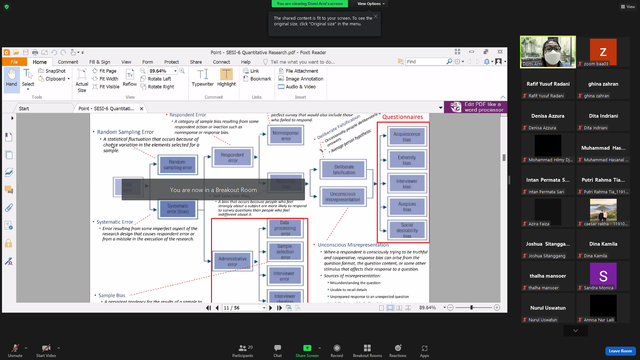
Task: Insert a Link from ribbon
Action: tap(251, 71)
